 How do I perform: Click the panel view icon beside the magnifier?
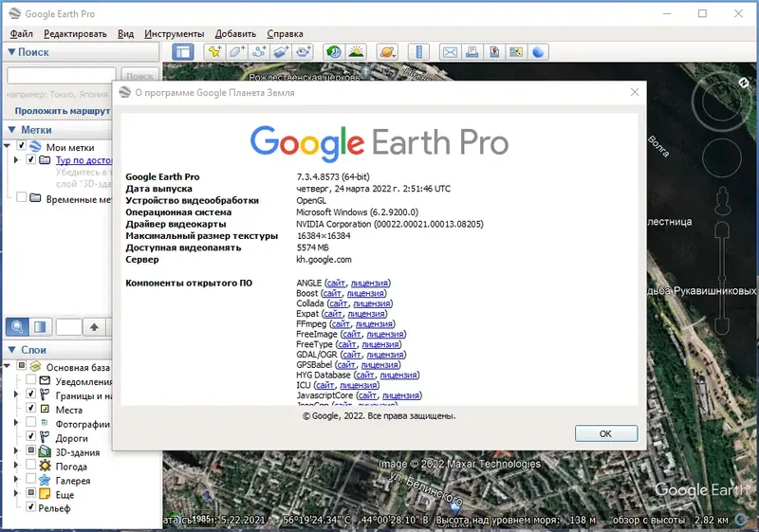pos(40,327)
